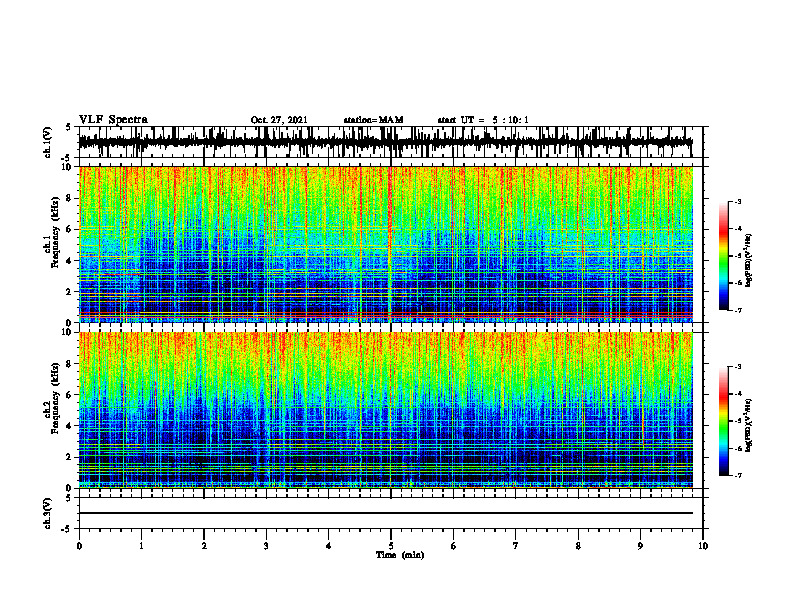Click the ch.1 "Frequency (kHz)" axis label
792x612 pixels.
55,233
